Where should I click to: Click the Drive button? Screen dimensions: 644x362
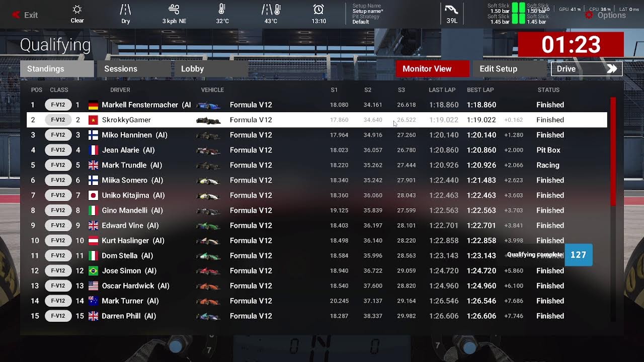587,69
